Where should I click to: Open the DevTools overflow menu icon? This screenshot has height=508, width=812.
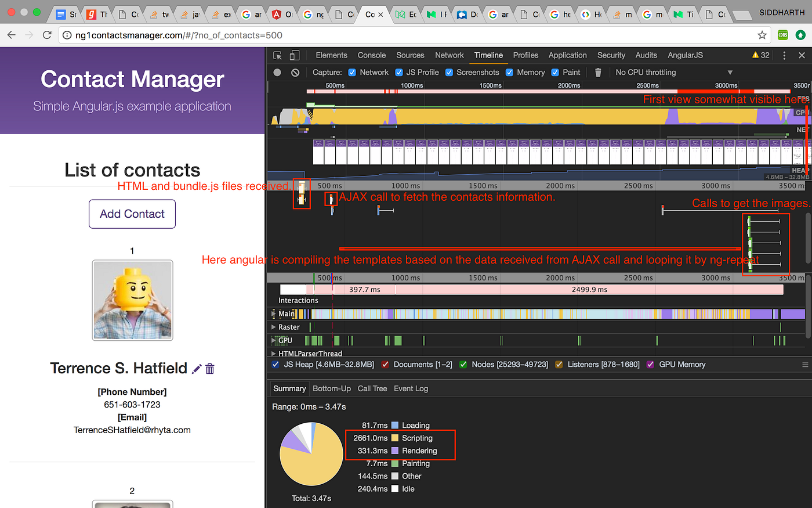[785, 55]
